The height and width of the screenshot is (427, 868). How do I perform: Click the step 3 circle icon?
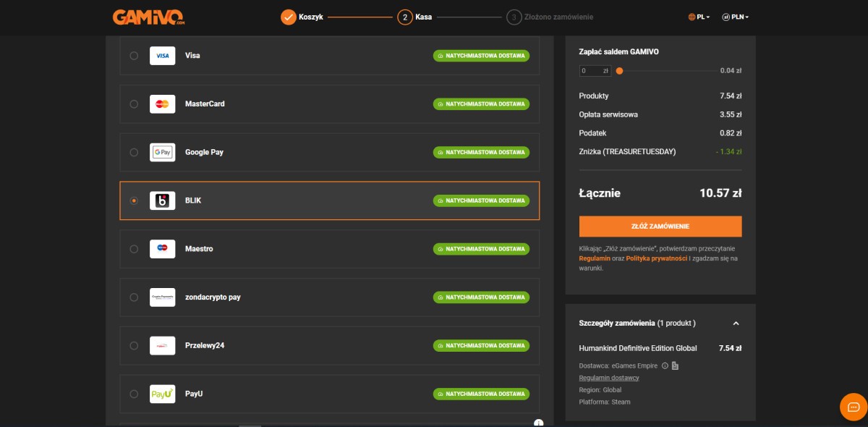pyautogui.click(x=514, y=17)
